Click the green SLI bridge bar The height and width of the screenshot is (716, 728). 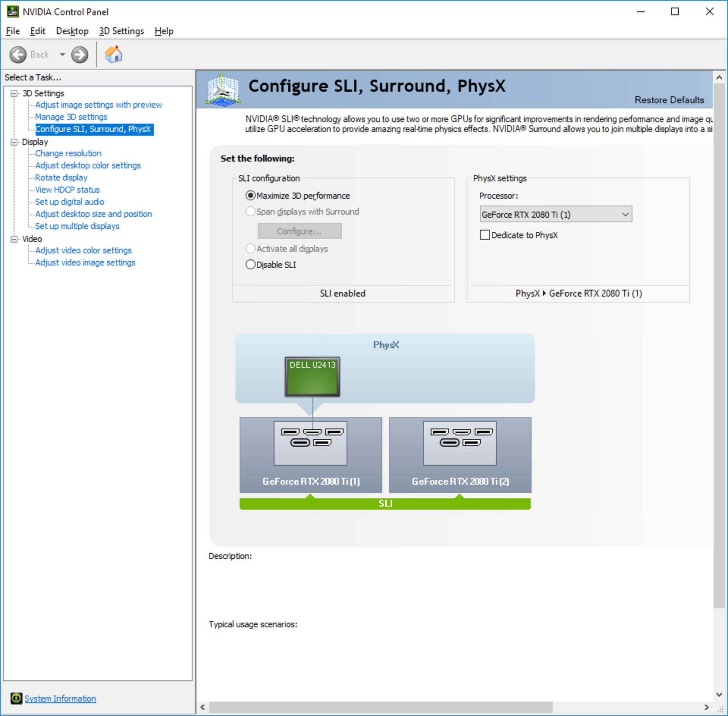coord(385,504)
